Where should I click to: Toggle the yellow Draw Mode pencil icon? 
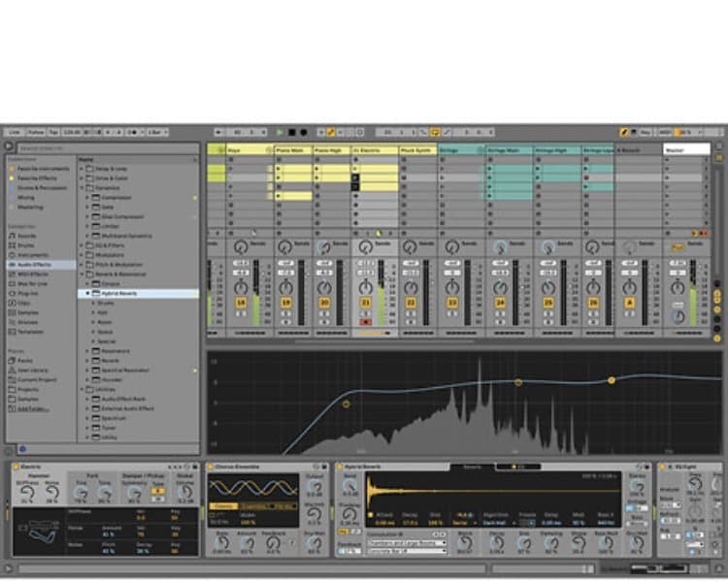(624, 132)
